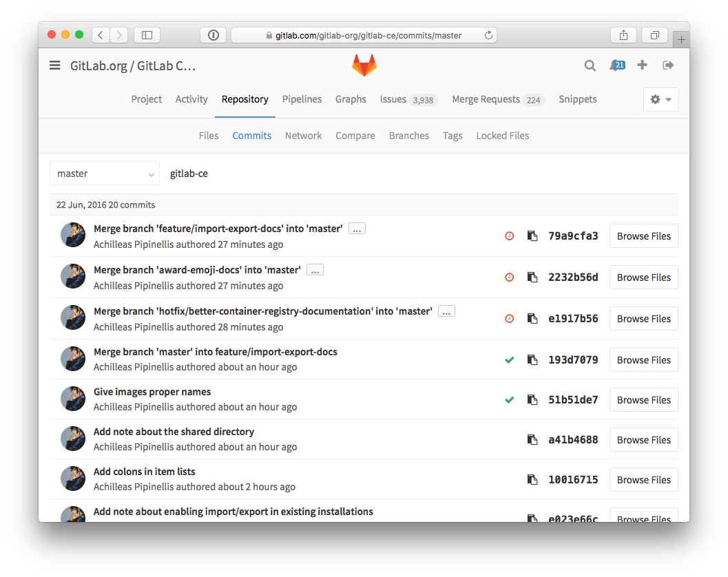The height and width of the screenshot is (577, 728).
Task: Click the green passed check on commit 193d7079
Action: pos(509,359)
